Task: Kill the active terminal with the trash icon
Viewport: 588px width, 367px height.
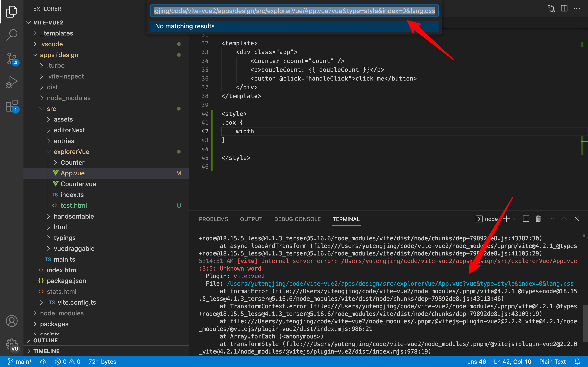Action: point(538,219)
